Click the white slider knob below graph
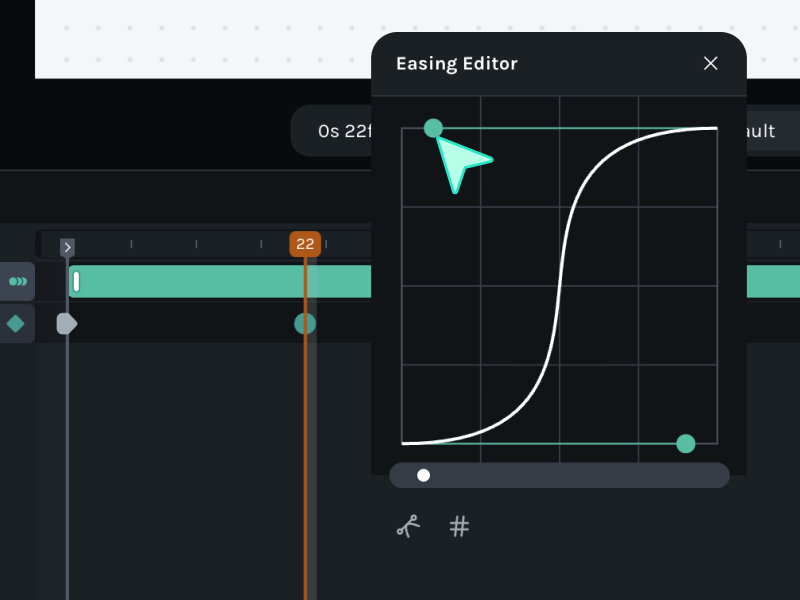Viewport: 800px width, 600px height. (424, 475)
